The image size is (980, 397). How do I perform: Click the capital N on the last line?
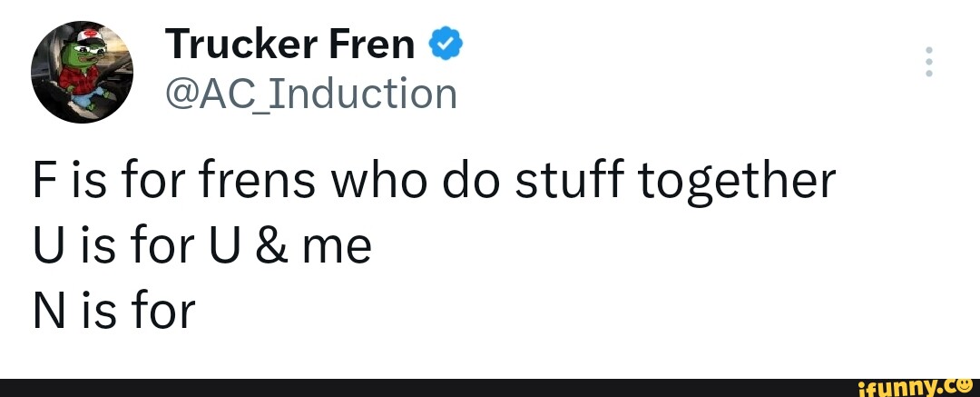46,311
